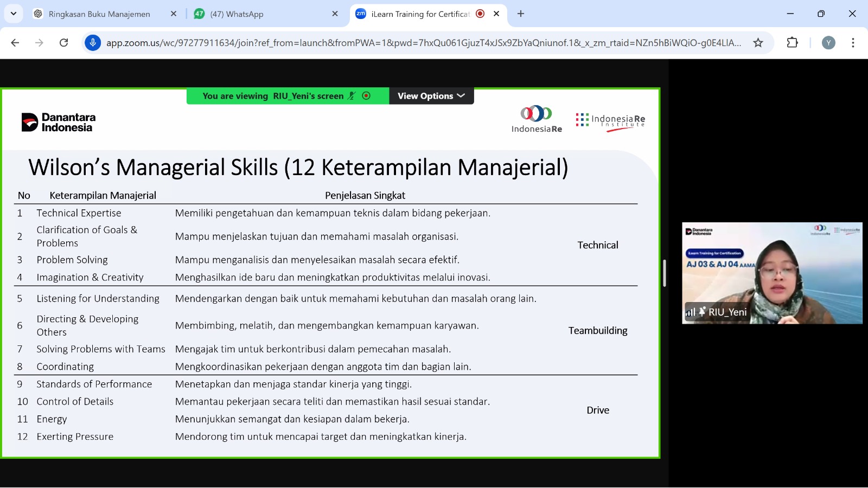Image resolution: width=868 pixels, height=488 pixels.
Task: Open the Chrome profile avatar
Action: 828,43
